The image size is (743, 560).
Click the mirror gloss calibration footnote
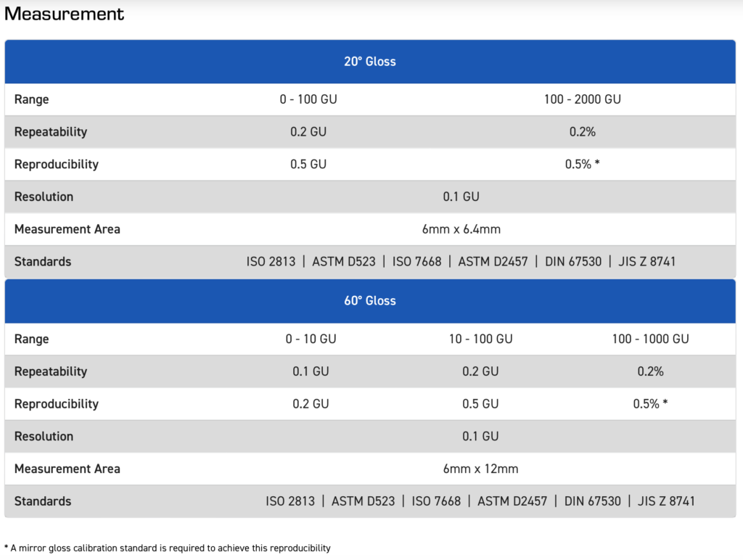coord(168,548)
